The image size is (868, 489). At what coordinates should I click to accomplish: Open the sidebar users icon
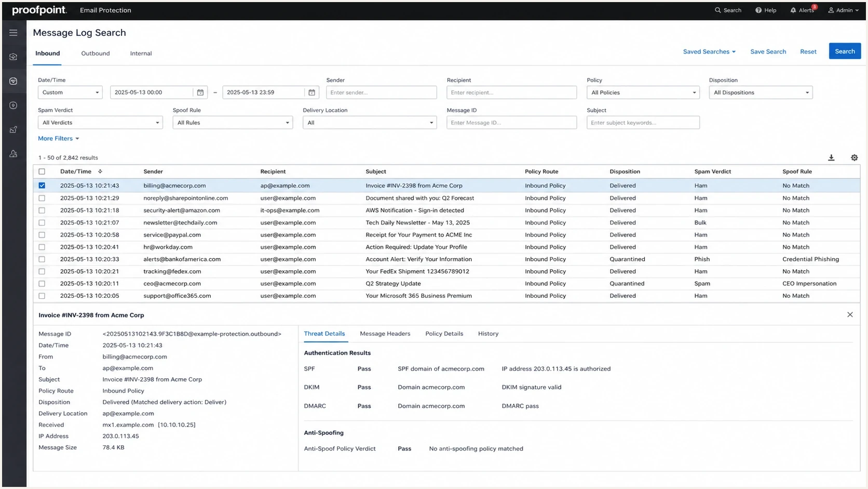(13, 154)
